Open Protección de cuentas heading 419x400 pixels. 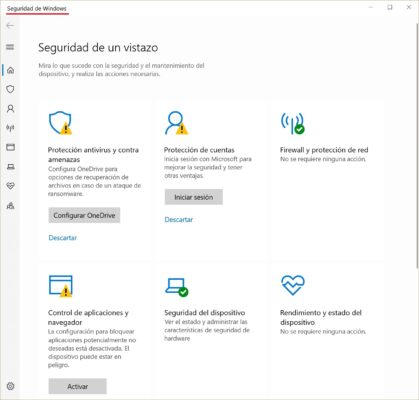(199, 150)
